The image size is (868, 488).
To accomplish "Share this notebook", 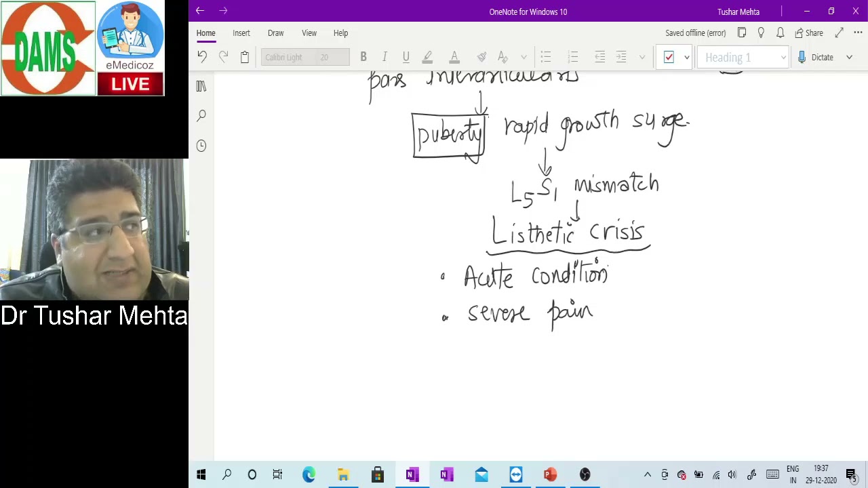I will (x=809, y=33).
